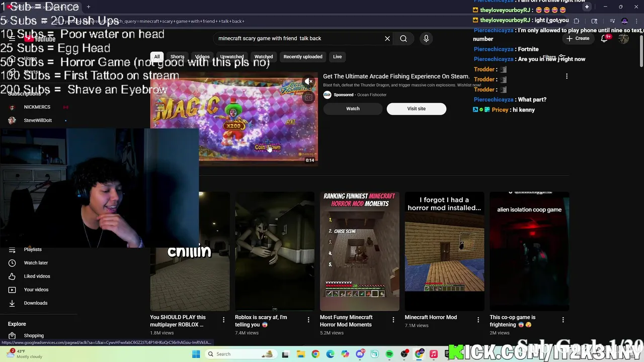
Task: Open Spotify from the taskbar
Action: (389, 354)
